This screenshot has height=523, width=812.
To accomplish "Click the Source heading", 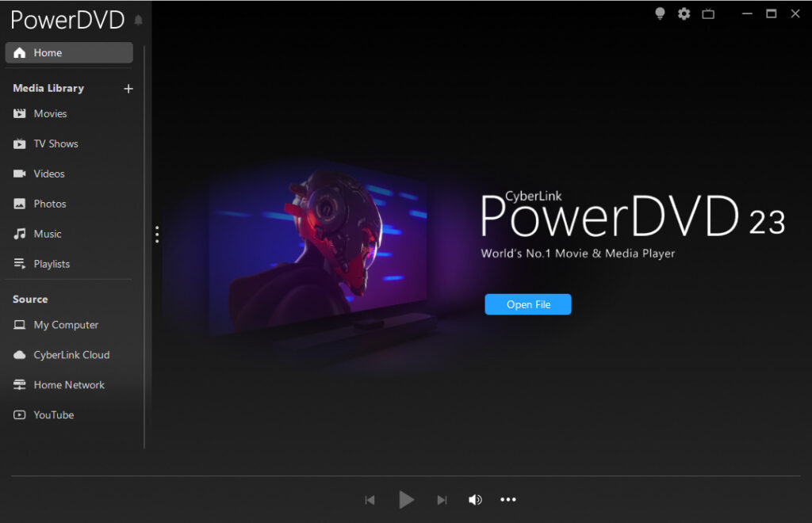I will [30, 300].
